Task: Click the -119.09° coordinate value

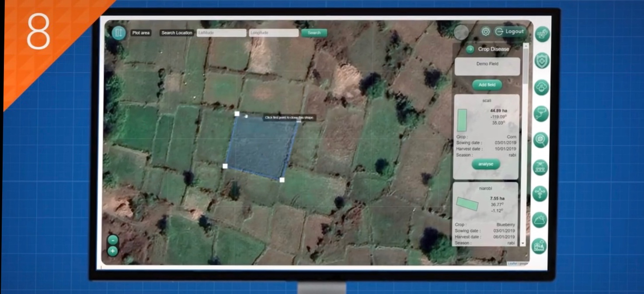Action: [498, 117]
